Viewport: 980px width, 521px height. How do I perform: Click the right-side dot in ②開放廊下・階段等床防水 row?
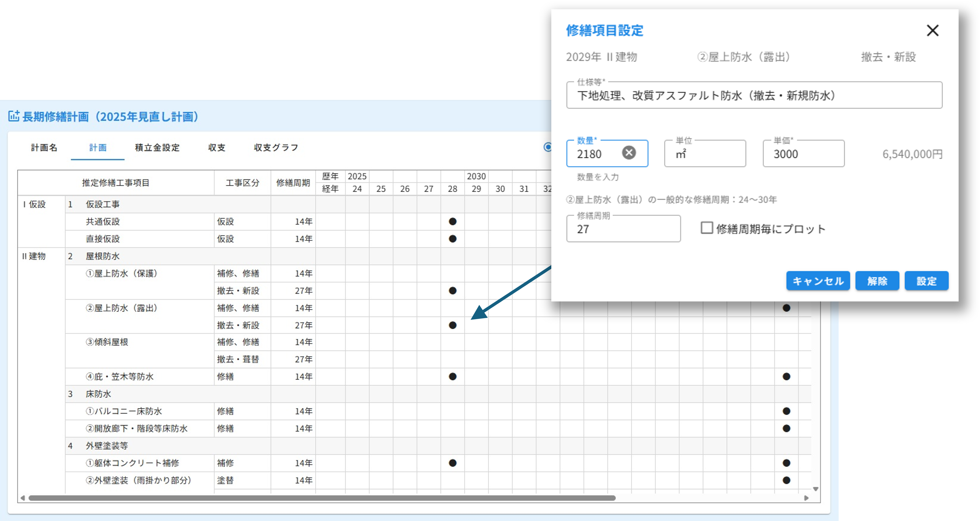(786, 428)
